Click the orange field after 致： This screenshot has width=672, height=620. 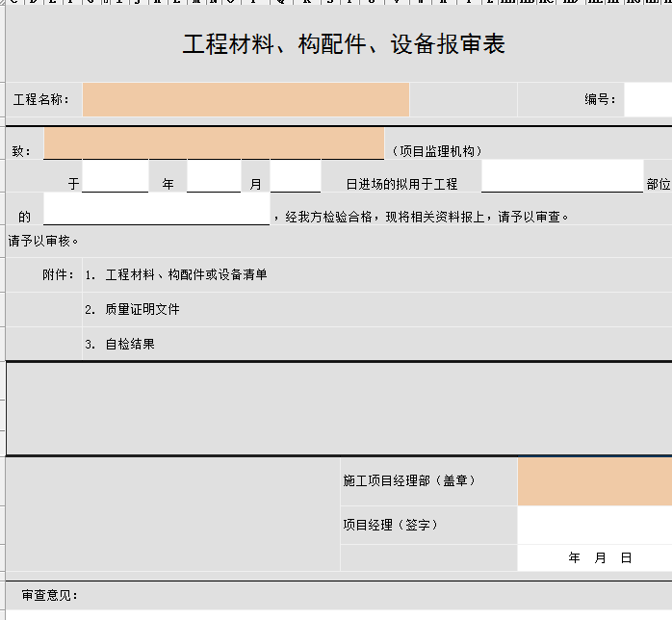pyautogui.click(x=214, y=143)
